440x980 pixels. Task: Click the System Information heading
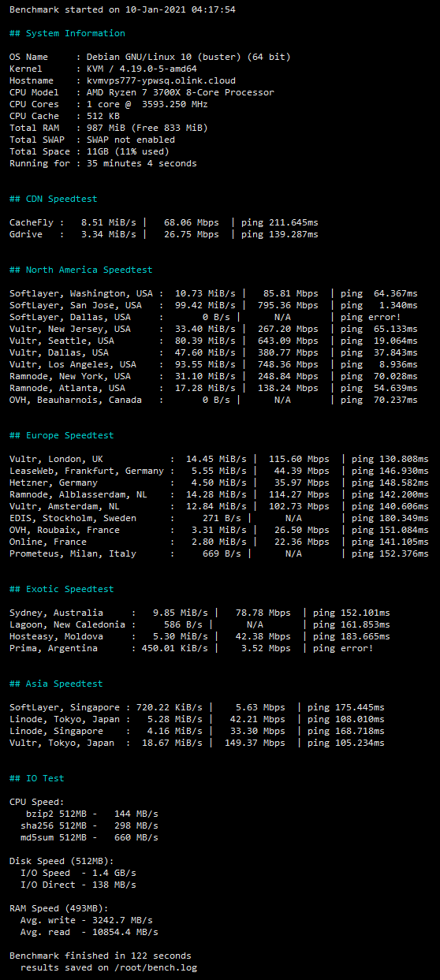[x=67, y=33]
